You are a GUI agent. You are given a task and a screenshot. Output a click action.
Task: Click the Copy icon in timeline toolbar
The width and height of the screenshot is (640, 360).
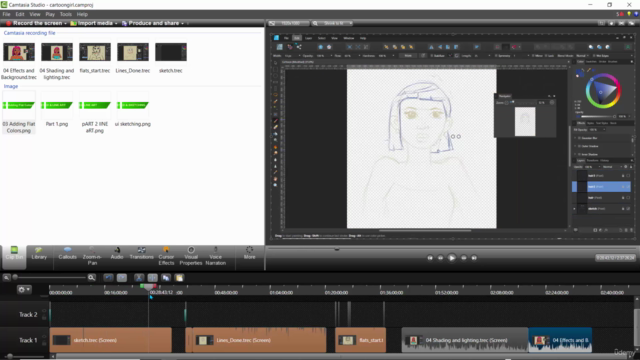[166, 278]
